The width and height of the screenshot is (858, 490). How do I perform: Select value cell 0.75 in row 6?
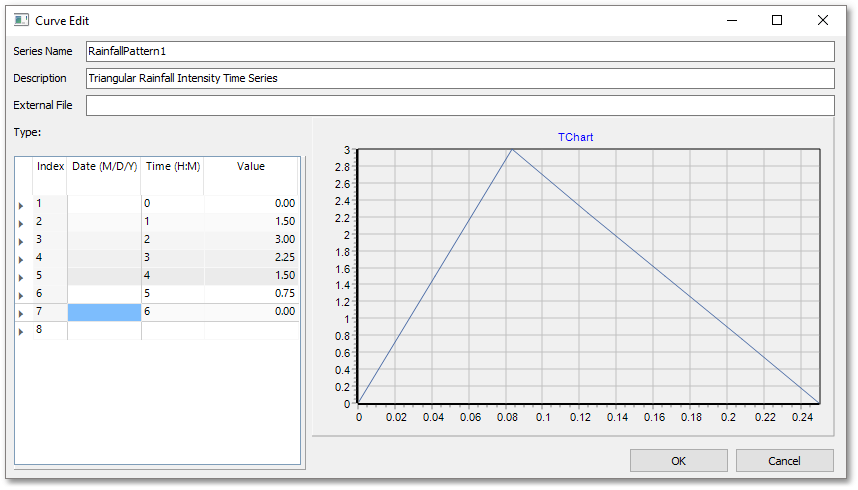pyautogui.click(x=251, y=293)
